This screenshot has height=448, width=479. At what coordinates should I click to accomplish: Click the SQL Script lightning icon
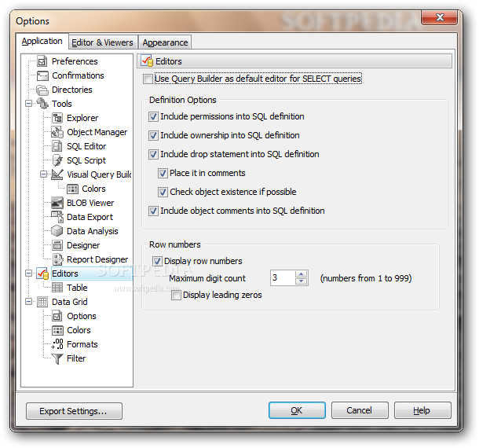click(x=57, y=160)
